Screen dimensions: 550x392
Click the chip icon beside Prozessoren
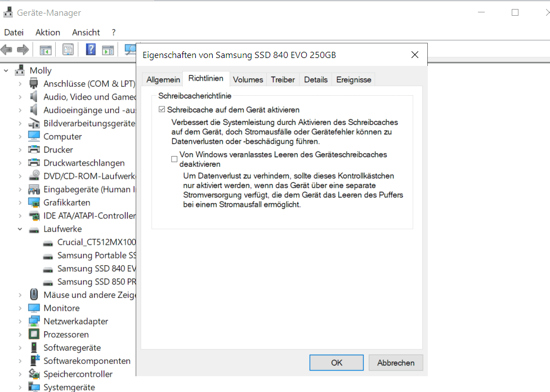tap(34, 334)
